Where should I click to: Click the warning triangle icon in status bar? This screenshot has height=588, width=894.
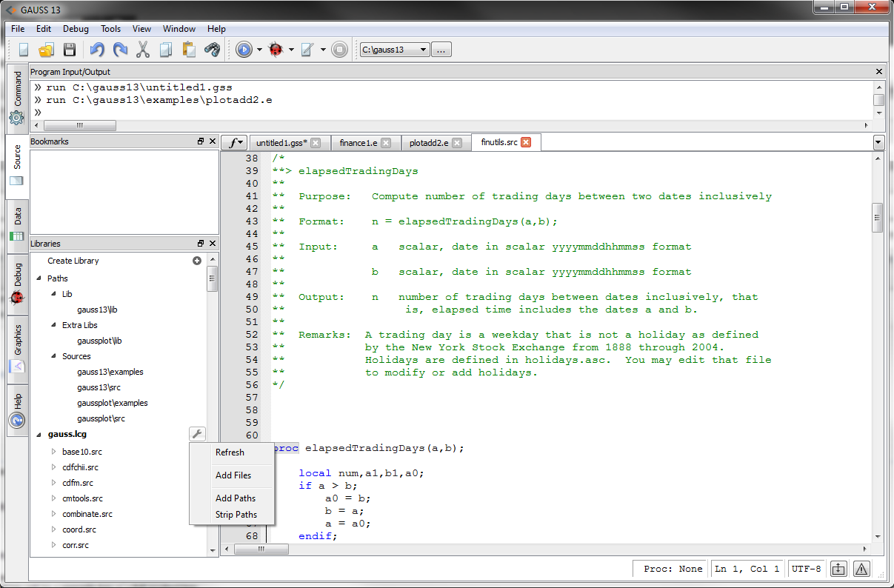(x=861, y=569)
